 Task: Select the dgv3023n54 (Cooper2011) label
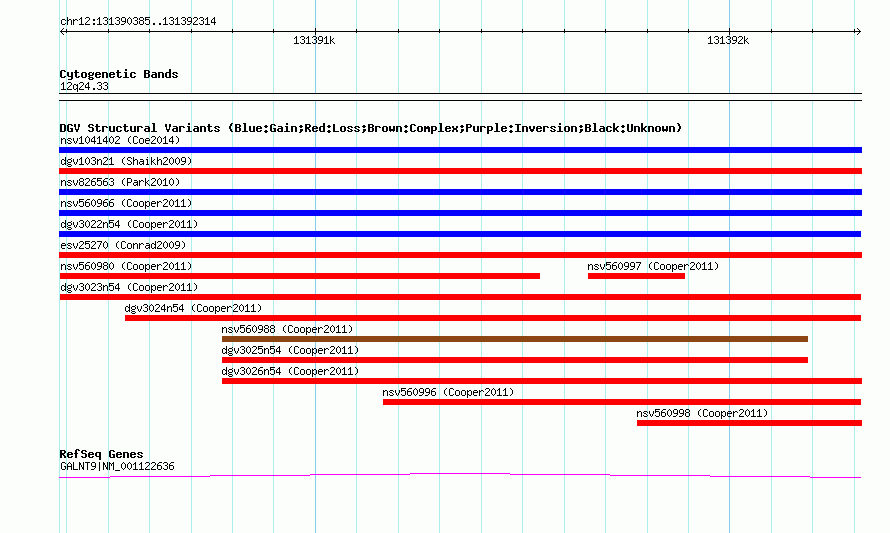(x=129, y=287)
